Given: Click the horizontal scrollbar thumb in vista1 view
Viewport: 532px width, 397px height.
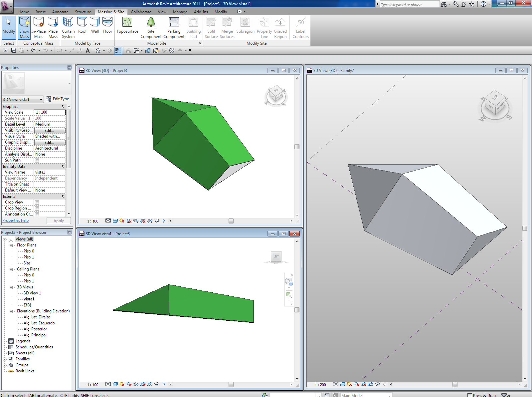Looking at the screenshot, I should pyautogui.click(x=231, y=384).
